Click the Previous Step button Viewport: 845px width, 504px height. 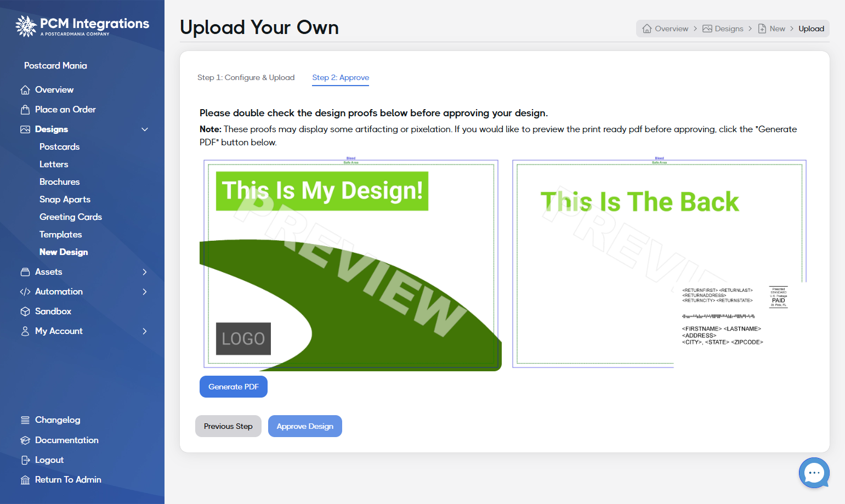tap(228, 426)
